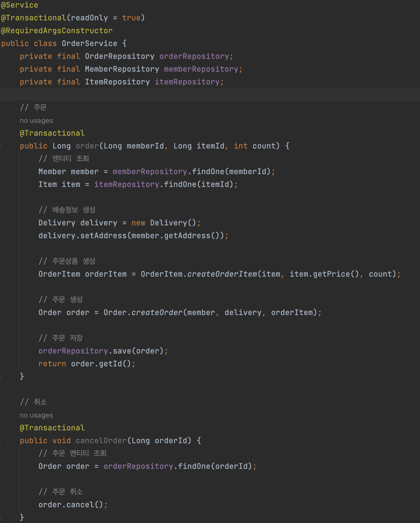
Task: Click the @Transactional annotation above cancelOrder
Action: [52, 428]
